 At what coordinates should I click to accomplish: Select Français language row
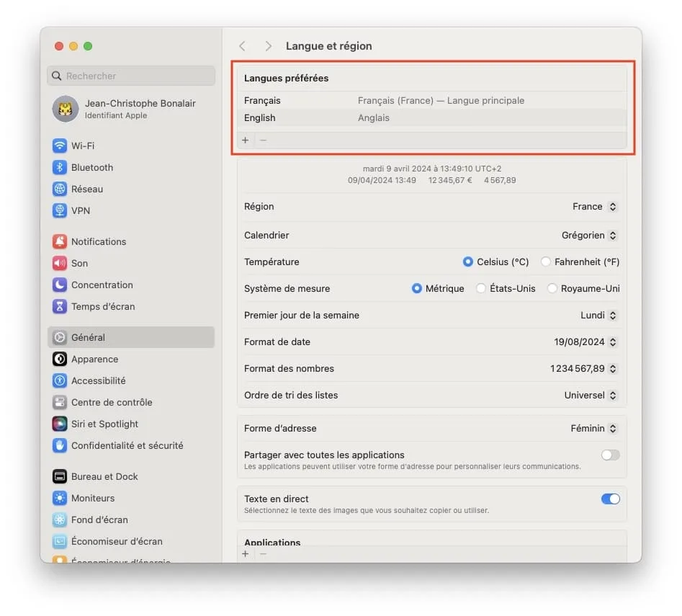pos(432,100)
